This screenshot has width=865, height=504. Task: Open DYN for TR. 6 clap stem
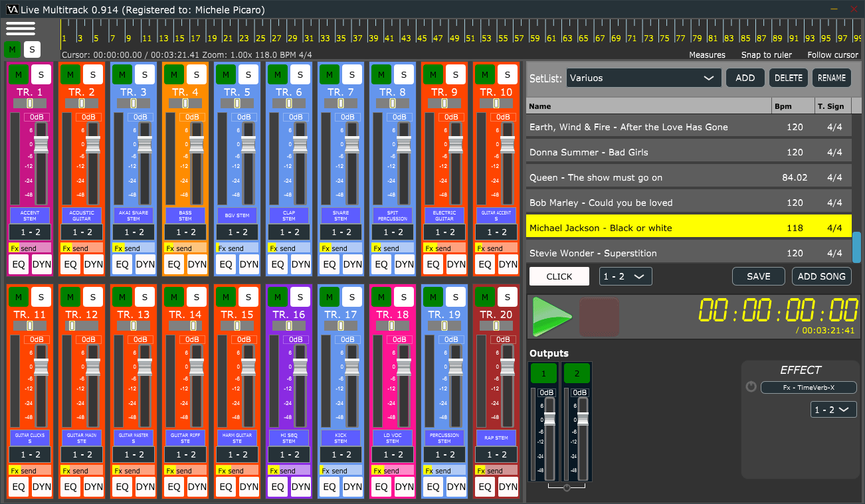tap(301, 264)
